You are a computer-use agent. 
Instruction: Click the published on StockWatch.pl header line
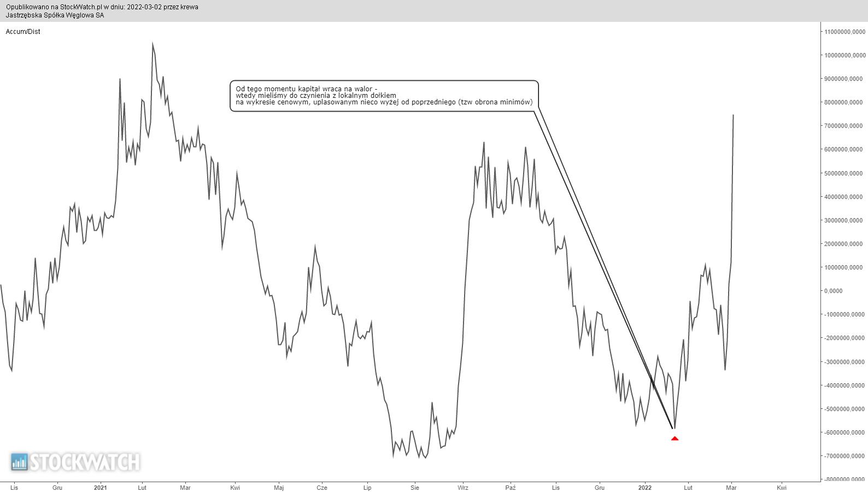tap(102, 7)
